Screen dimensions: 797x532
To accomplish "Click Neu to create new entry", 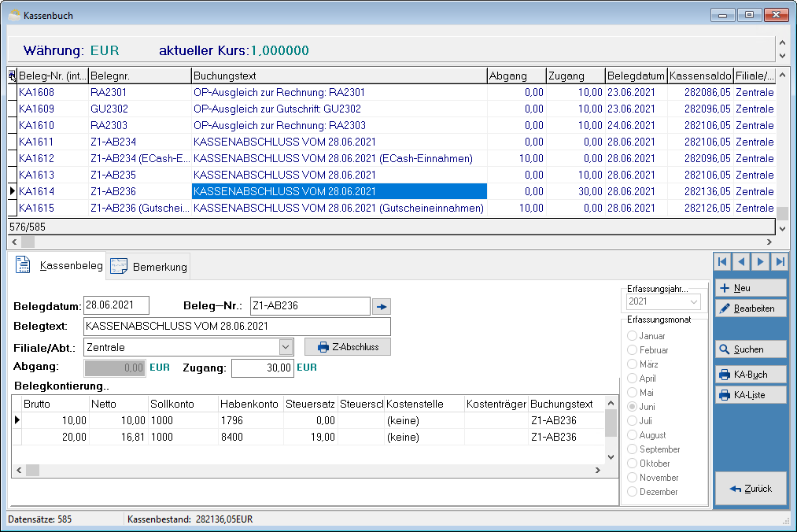I will click(x=751, y=288).
